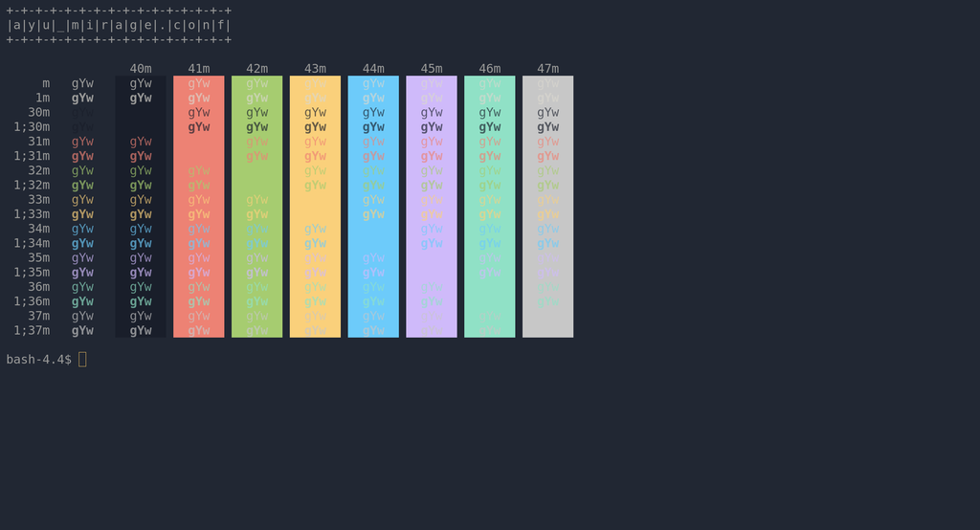Viewport: 980px width, 530px height.
Task: Click the ayu_mirage.conf ASCII title banner
Action: pyautogui.click(x=119, y=26)
